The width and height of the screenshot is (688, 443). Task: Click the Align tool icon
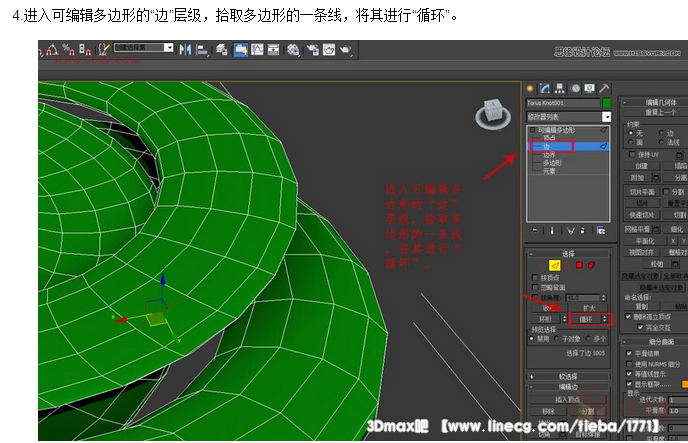click(x=202, y=50)
